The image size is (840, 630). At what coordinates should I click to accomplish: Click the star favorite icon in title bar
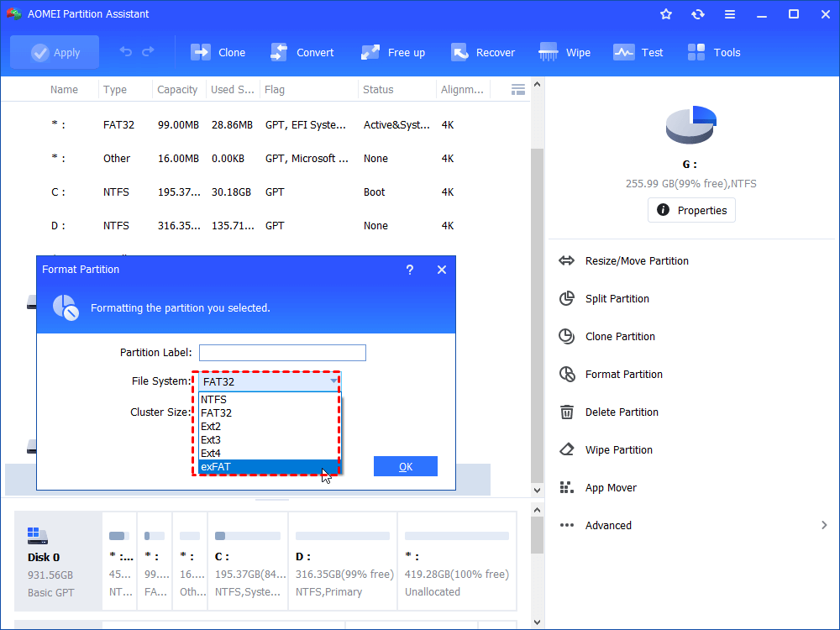point(666,14)
